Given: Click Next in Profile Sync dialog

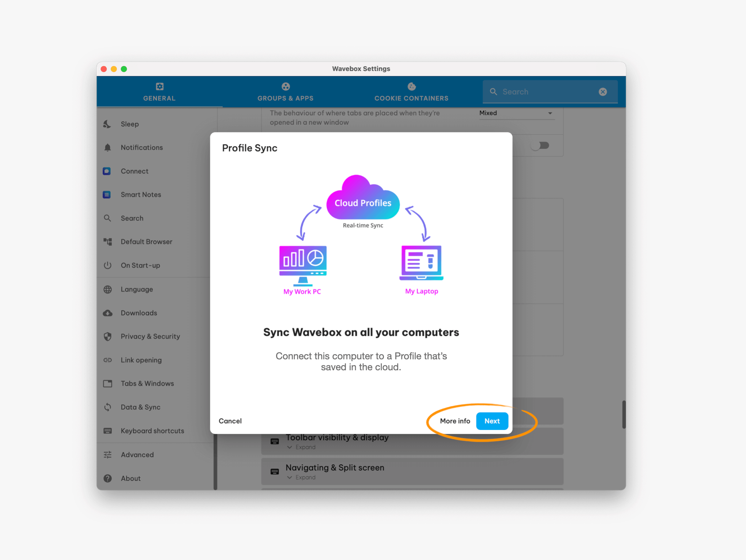Looking at the screenshot, I should 492,421.
